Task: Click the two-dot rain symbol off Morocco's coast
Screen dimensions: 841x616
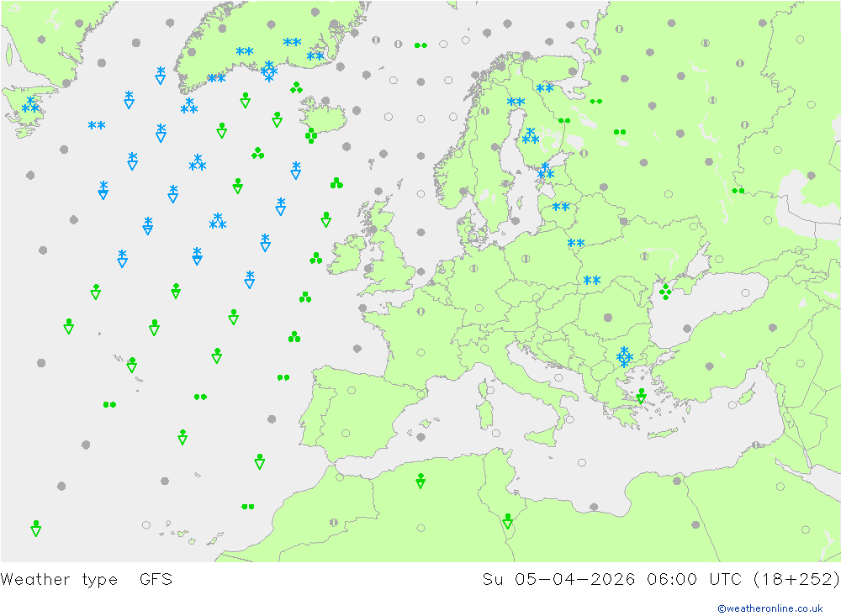Action: coord(248,507)
